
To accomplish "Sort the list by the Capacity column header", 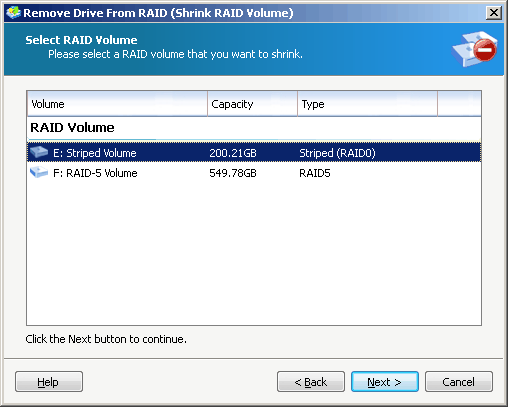I will coord(252,104).
